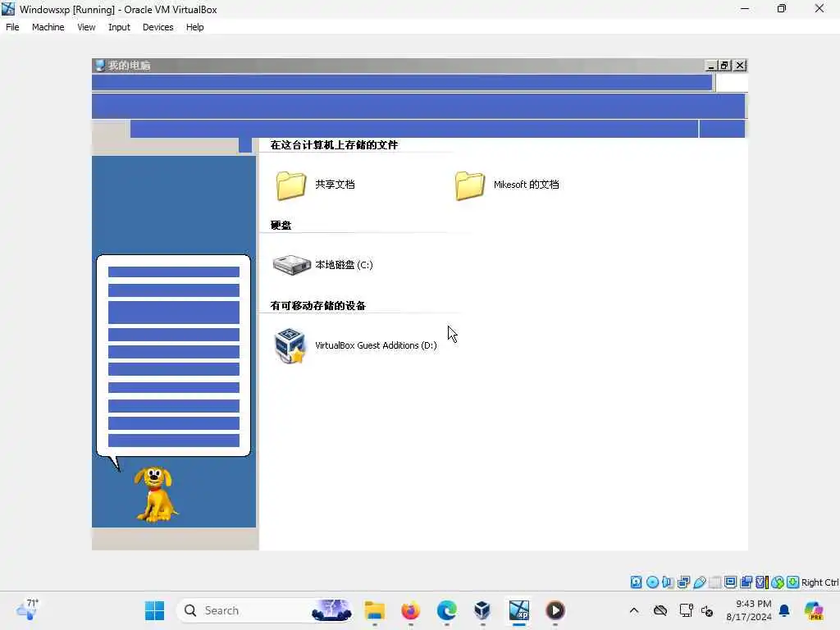This screenshot has width=840, height=630.
Task: Open File Explorer from the taskbar
Action: click(374, 610)
